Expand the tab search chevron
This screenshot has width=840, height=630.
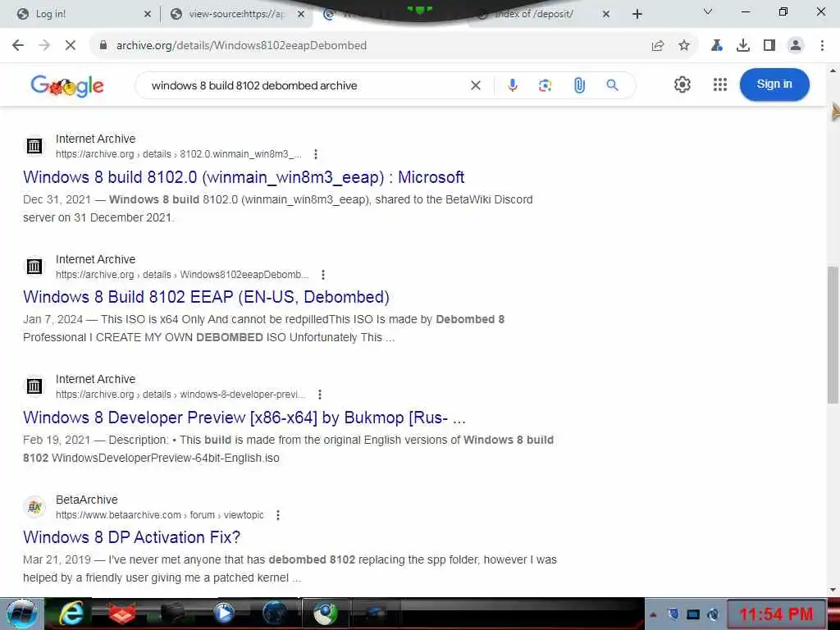708,11
